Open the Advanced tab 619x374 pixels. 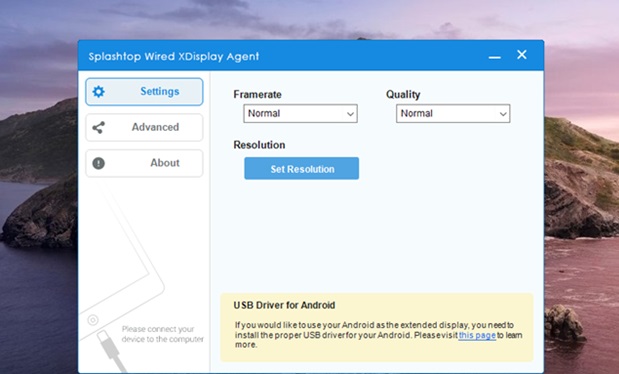point(144,127)
